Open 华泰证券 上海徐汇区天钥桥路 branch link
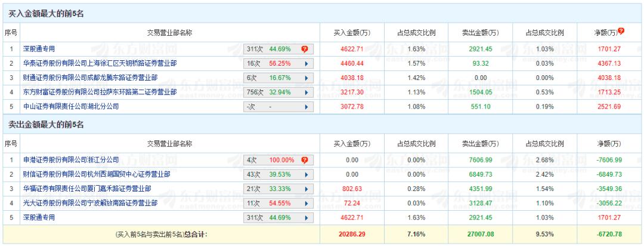644x246 pixels. tap(100, 63)
